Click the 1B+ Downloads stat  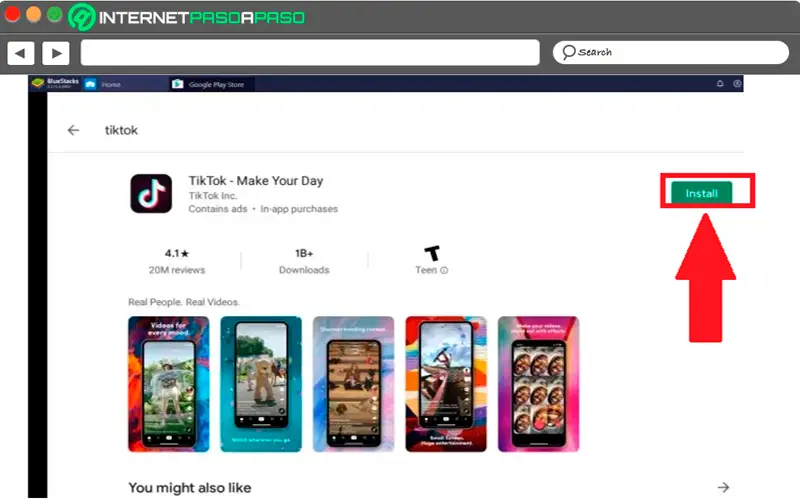click(304, 261)
